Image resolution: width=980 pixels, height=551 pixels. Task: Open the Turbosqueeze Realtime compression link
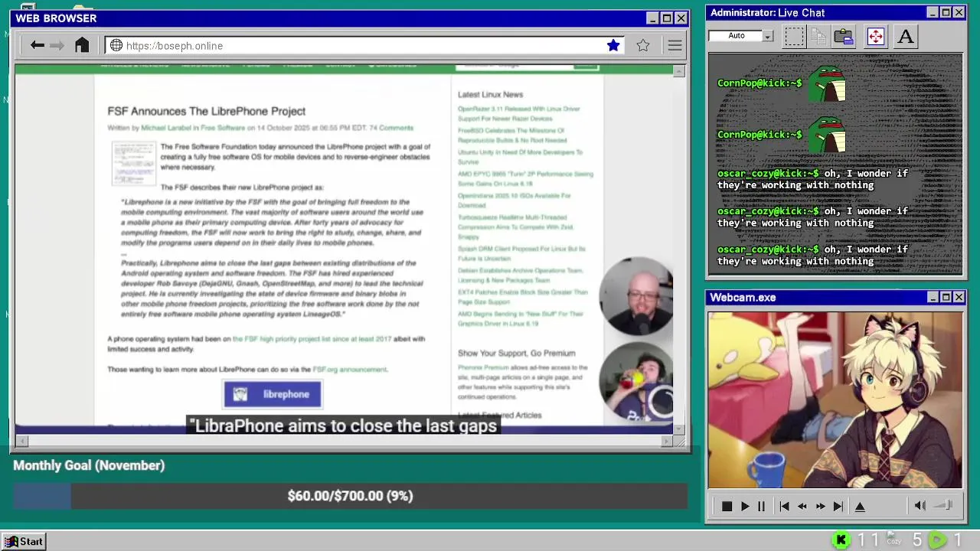click(515, 227)
